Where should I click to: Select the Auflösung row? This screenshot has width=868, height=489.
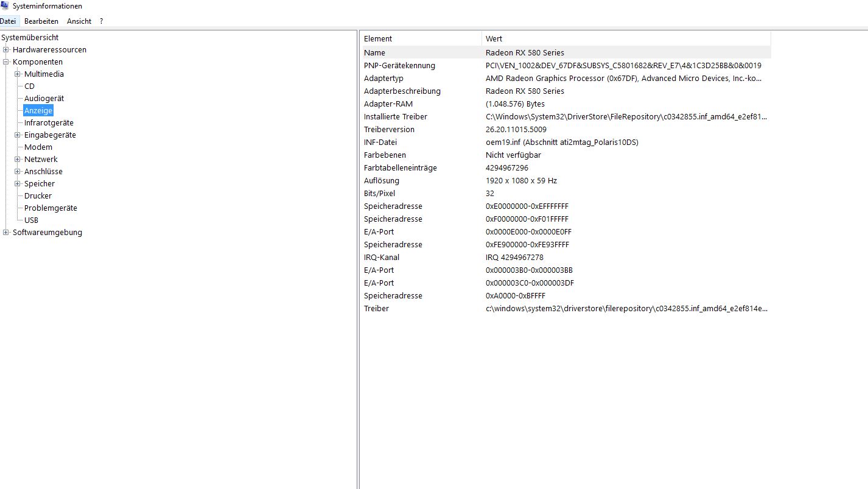coord(566,180)
